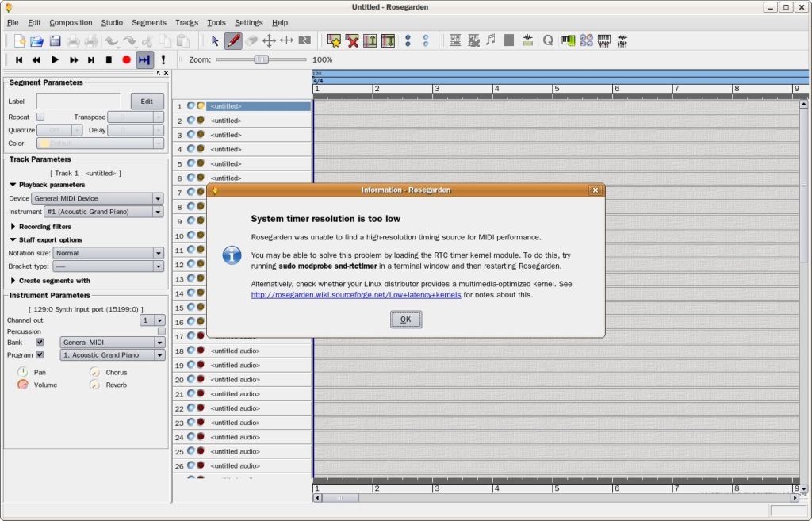Open the Instrument dropdown

[x=104, y=212]
